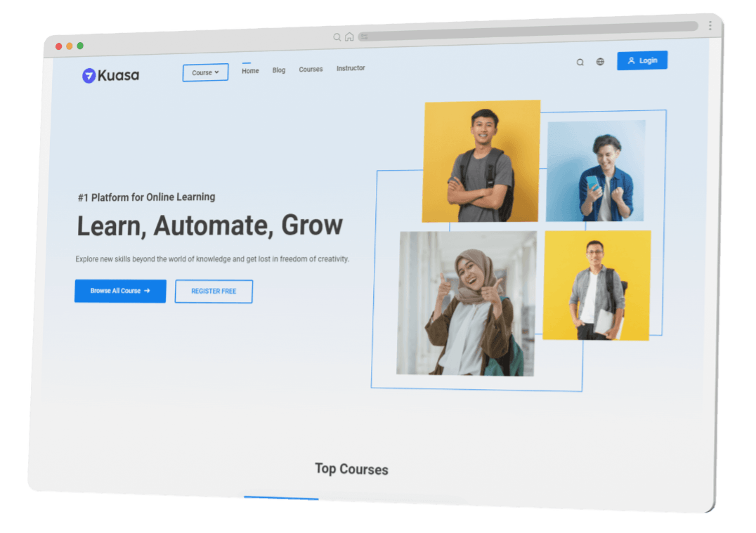Click the blue Login button

click(642, 60)
